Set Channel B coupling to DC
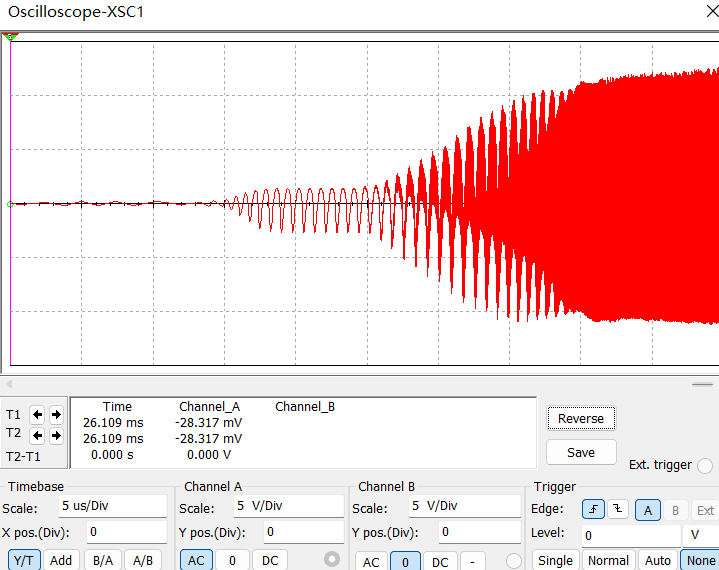This screenshot has height=570, width=719. pyautogui.click(x=440, y=562)
